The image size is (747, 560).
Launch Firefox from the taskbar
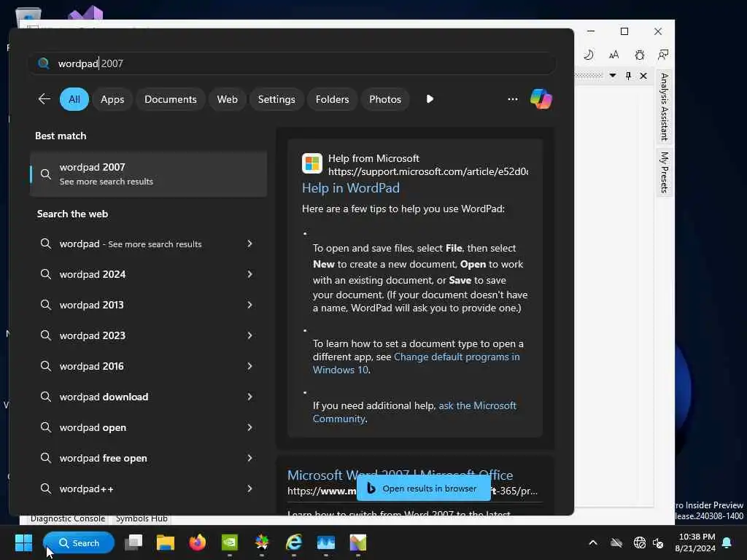[x=197, y=542]
